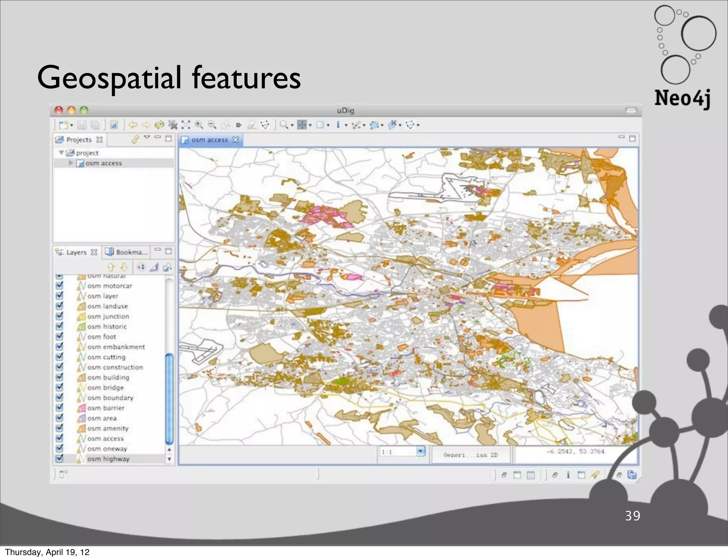This screenshot has height=560, width=728.
Task: Click the Stop rendering icon
Action: (x=172, y=125)
